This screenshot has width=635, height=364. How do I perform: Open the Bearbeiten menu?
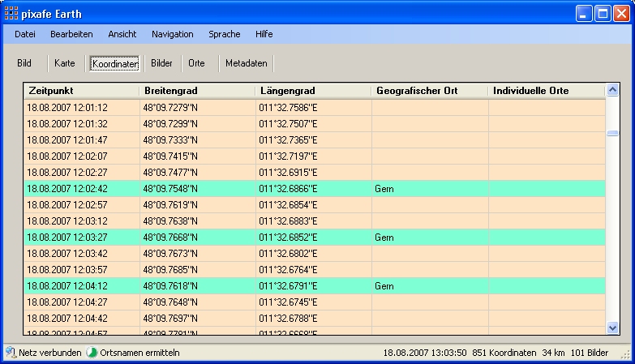[x=71, y=34]
